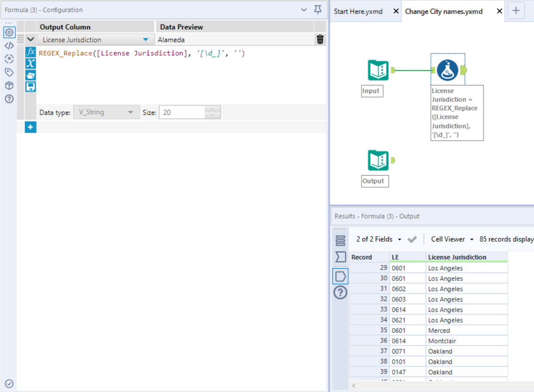The image size is (534, 392).
Task: Add a new expression with plus button
Action: 31,127
